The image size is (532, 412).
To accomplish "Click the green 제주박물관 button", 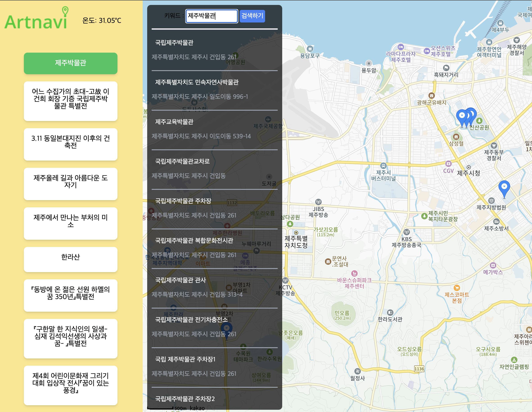I will coord(70,63).
